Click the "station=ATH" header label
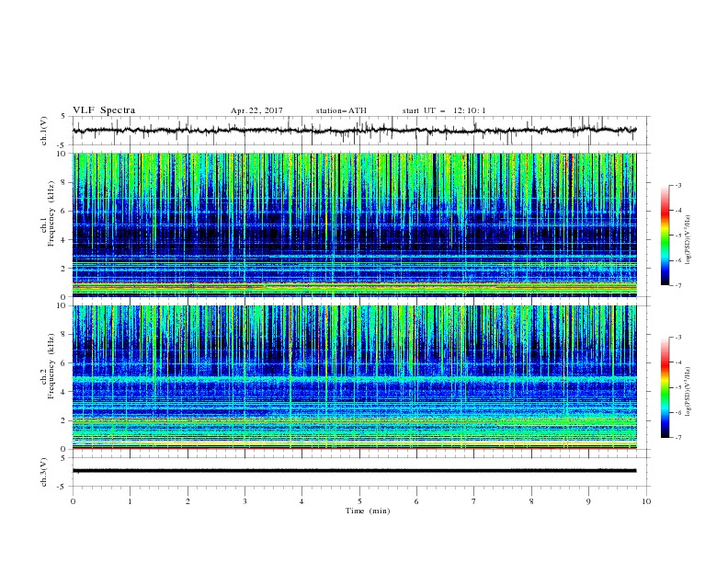The height and width of the screenshot is (563, 728). click(341, 110)
